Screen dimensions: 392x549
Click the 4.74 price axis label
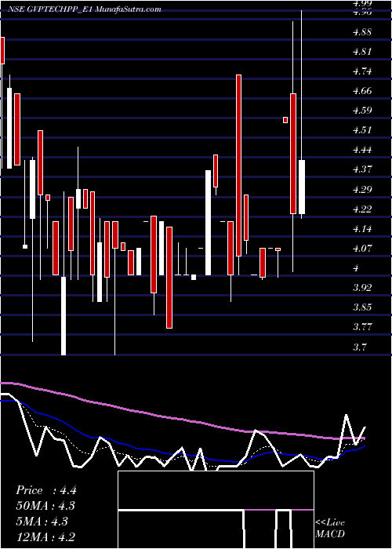tap(361, 71)
